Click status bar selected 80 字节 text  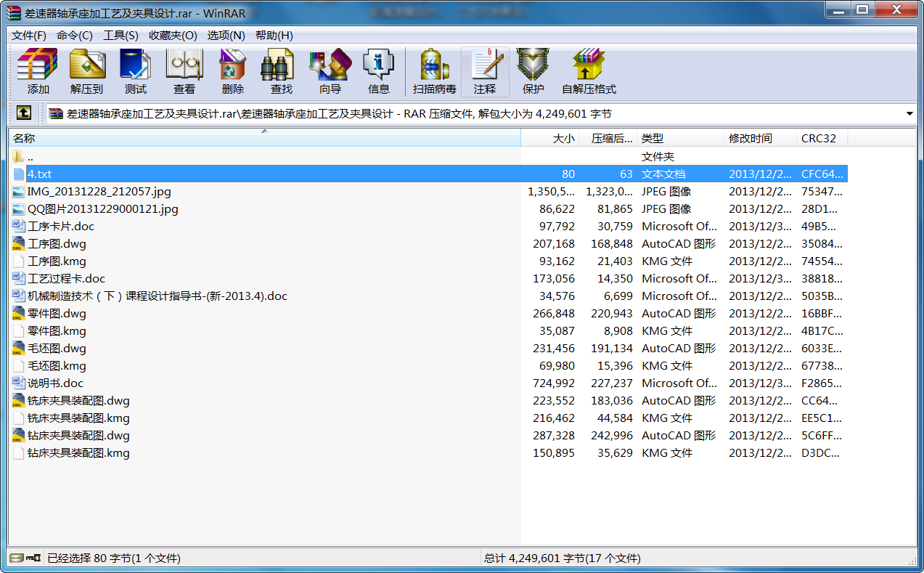(114, 558)
